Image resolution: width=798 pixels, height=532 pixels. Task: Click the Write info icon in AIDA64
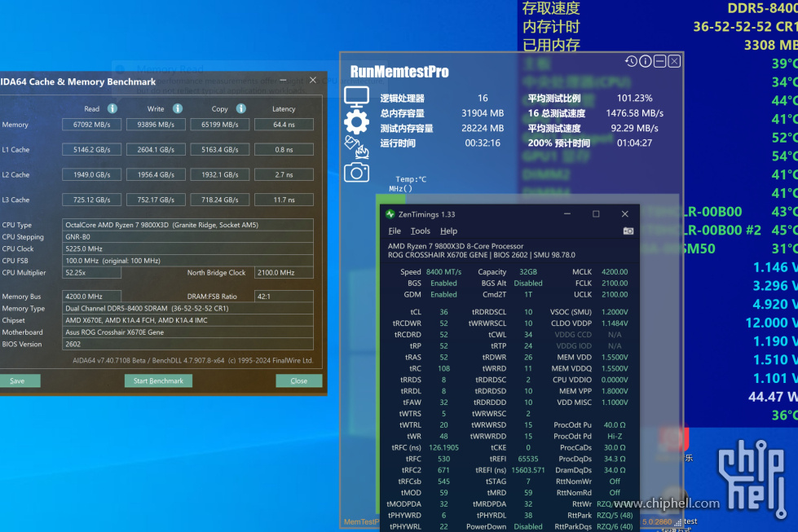pos(178,108)
